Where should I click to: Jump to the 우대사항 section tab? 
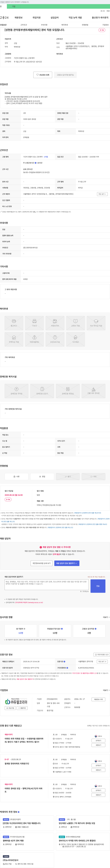pyautogui.click(x=44, y=25)
